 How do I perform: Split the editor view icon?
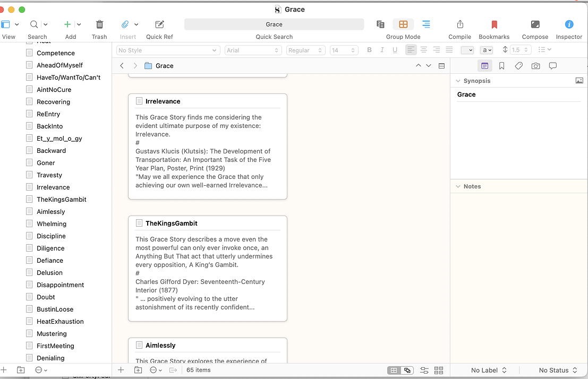(x=442, y=66)
